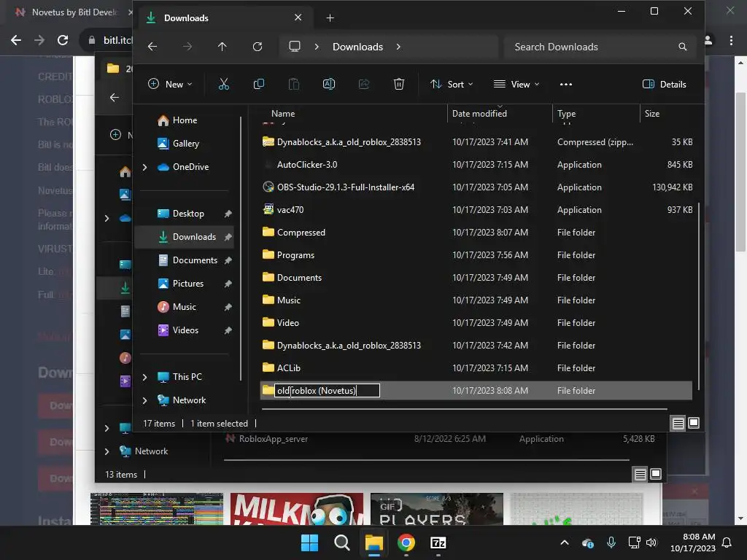This screenshot has height=560, width=747.
Task: Click the Copy icon in toolbar
Action: (x=259, y=85)
